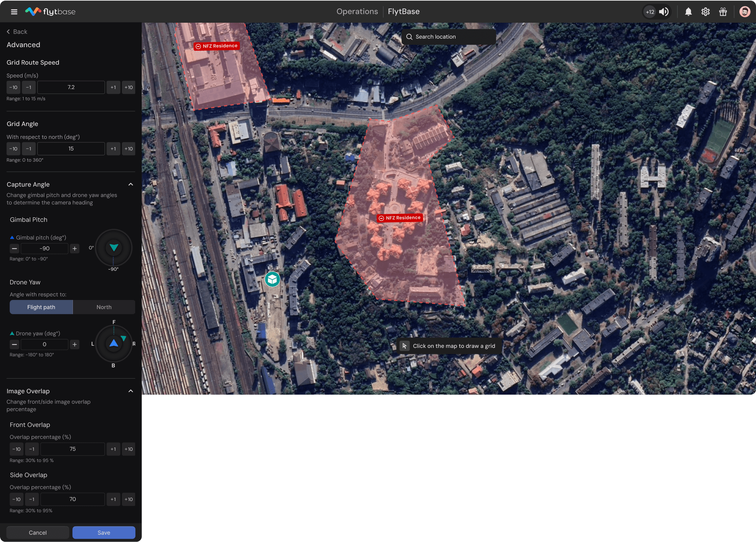756x542 pixels.
Task: Collapse the Image Overlap section
Action: 131,391
